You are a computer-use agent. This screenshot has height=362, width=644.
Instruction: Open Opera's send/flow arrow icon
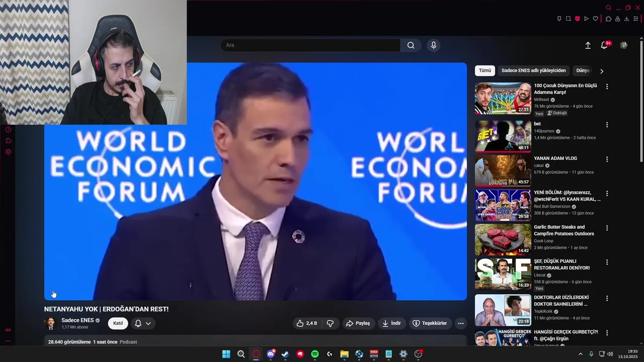[x=586, y=19]
